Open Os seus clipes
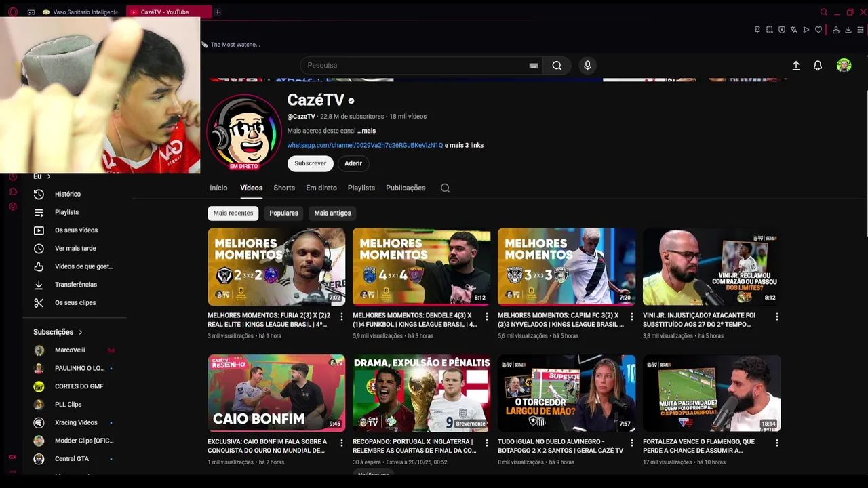This screenshot has height=488, width=868. pos(75,302)
